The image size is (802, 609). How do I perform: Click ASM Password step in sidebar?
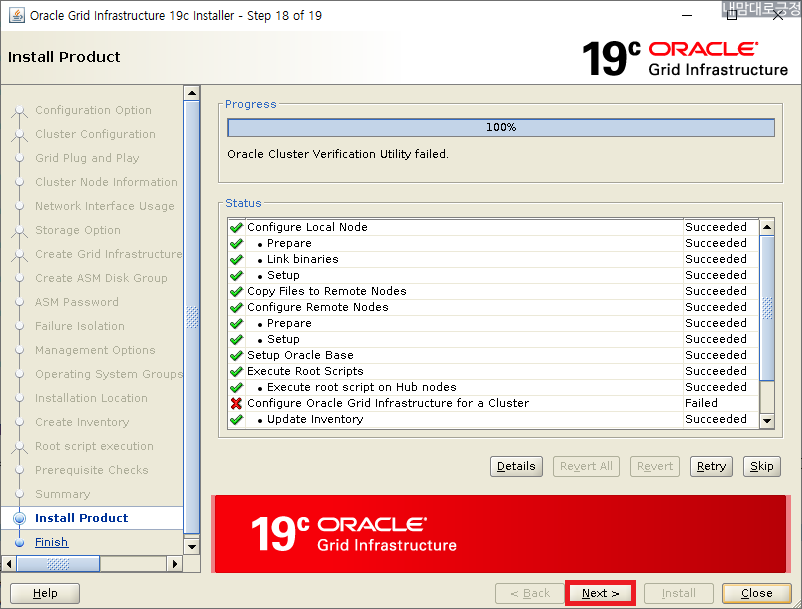pyautogui.click(x=77, y=302)
